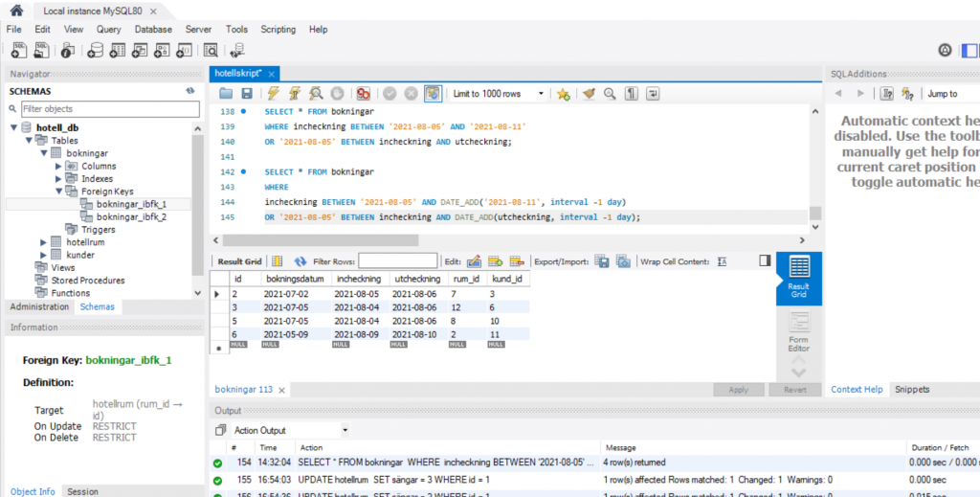The image size is (980, 497).
Task: Switch to Form Editor view
Action: tap(799, 332)
